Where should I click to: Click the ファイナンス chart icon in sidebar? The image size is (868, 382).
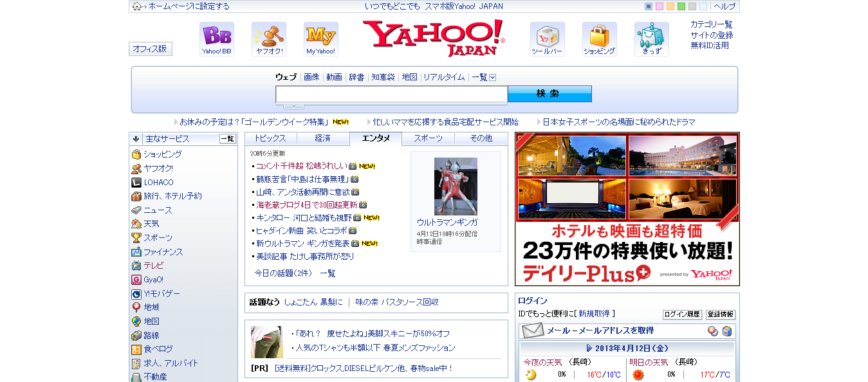click(136, 252)
